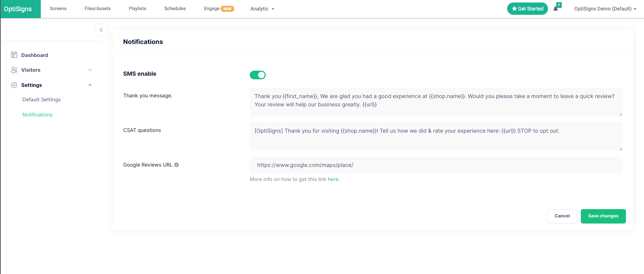Select Default Settings in sidebar
This screenshot has height=274, width=644.
[x=42, y=100]
